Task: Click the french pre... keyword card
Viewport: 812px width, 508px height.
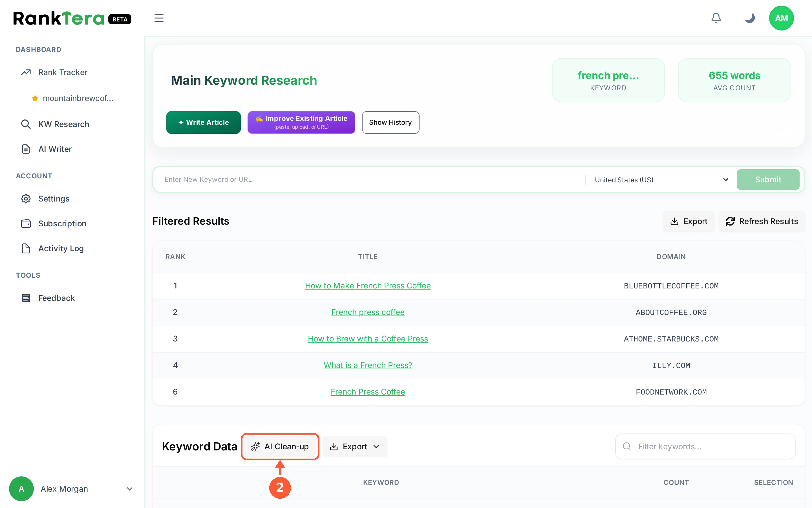Action: click(608, 80)
